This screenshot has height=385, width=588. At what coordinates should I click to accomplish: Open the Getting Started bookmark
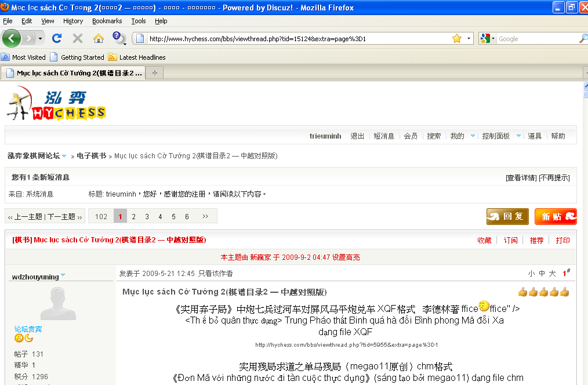(x=77, y=57)
